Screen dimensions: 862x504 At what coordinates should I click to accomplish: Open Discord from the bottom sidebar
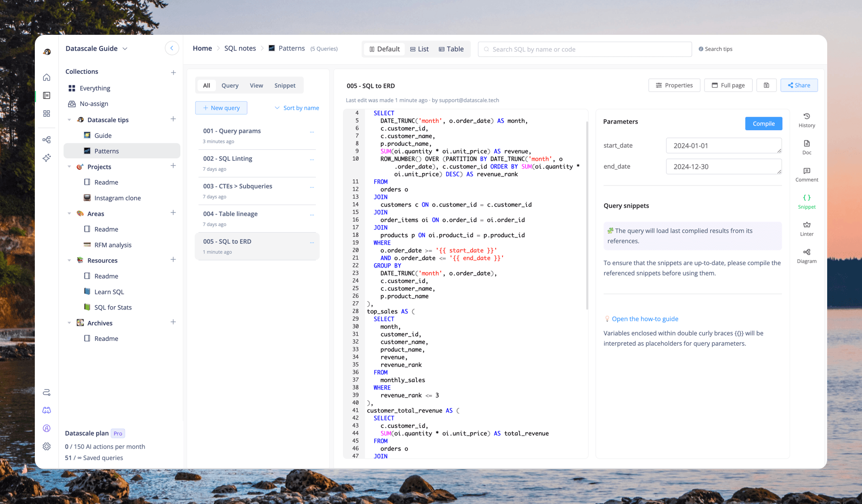(x=46, y=410)
